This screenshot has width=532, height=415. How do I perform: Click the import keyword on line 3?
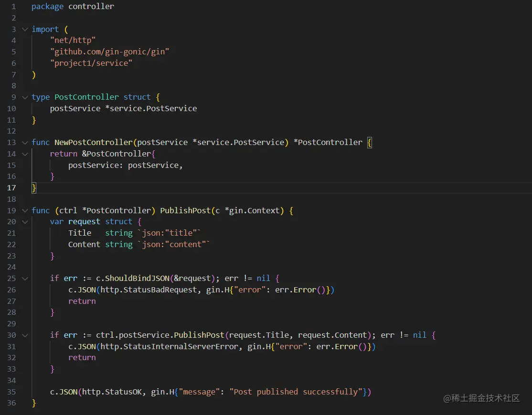[45, 29]
